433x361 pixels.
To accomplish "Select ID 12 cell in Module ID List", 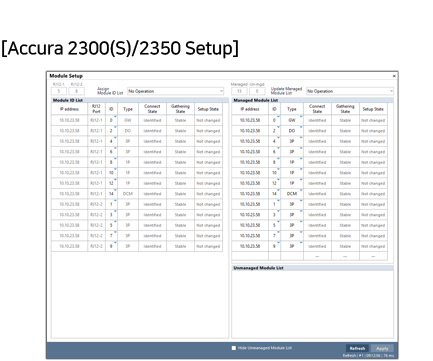I will pyautogui.click(x=111, y=183).
